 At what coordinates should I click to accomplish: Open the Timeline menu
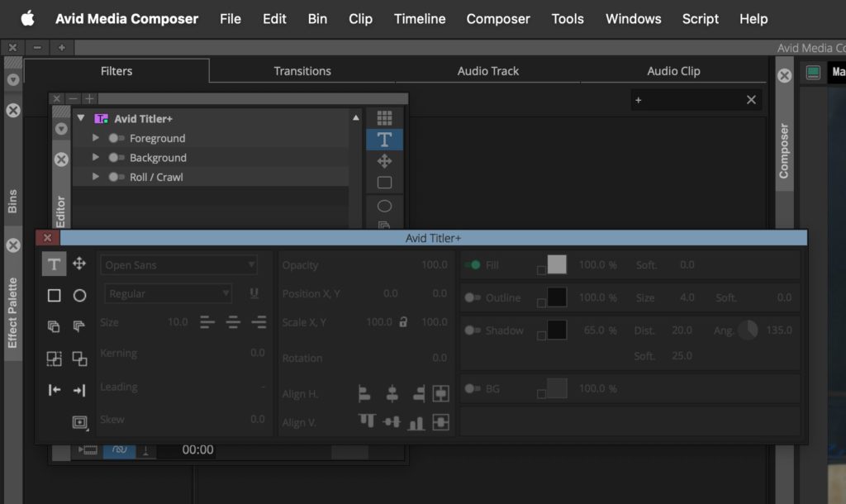tap(420, 19)
